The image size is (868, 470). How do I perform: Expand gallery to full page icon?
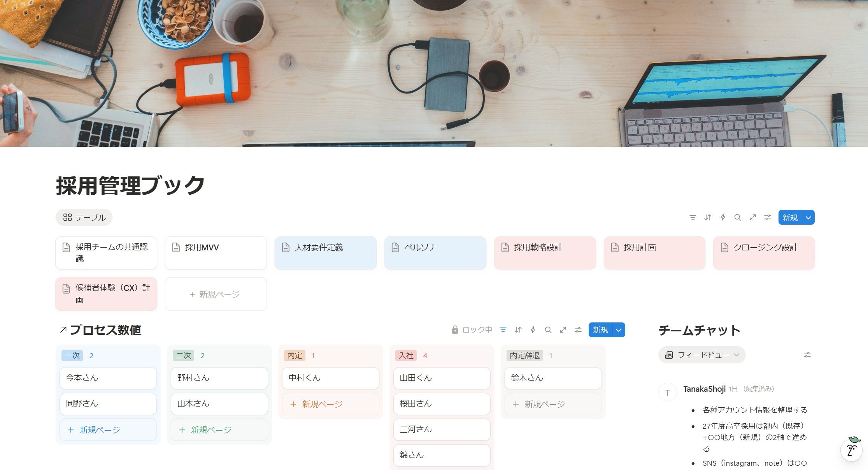[752, 217]
